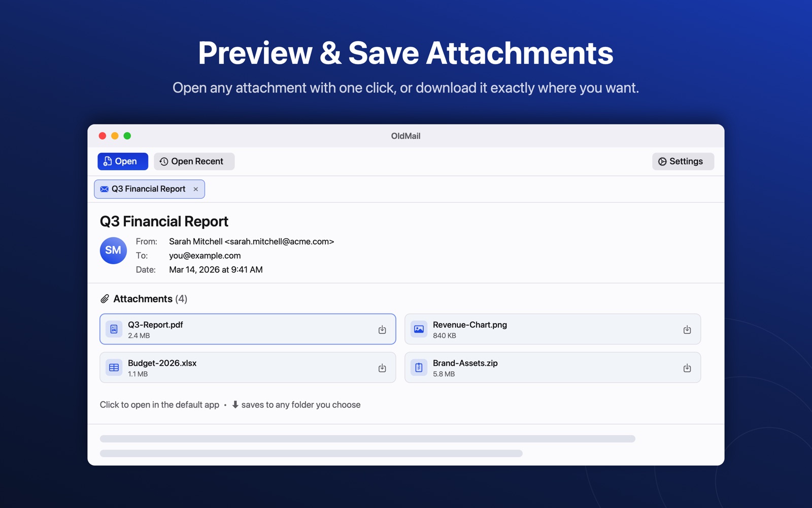This screenshot has width=812, height=508.
Task: Click the zip archive icon for Brand-Assets.zip
Action: [x=419, y=367]
